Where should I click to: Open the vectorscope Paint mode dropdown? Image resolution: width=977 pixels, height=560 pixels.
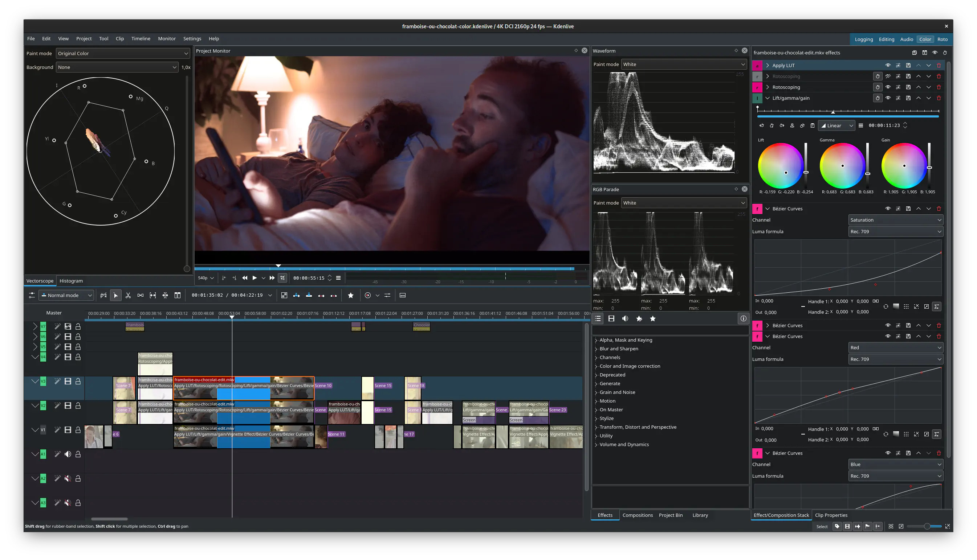123,53
